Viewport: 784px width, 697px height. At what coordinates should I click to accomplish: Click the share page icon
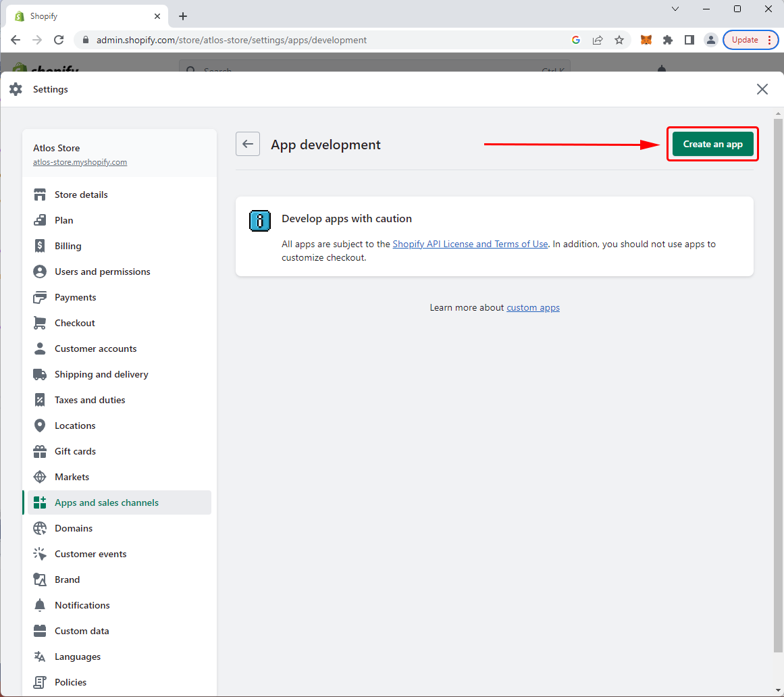point(598,40)
